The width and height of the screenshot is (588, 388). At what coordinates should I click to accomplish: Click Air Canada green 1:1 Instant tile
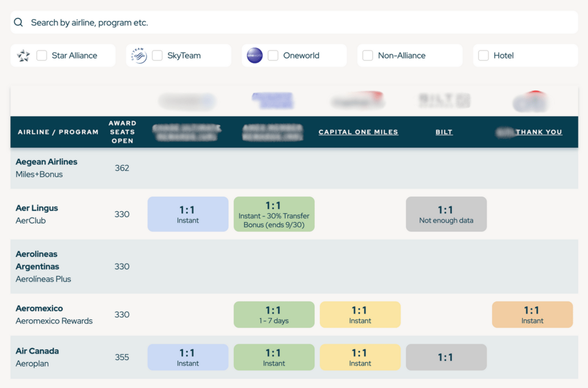point(274,357)
